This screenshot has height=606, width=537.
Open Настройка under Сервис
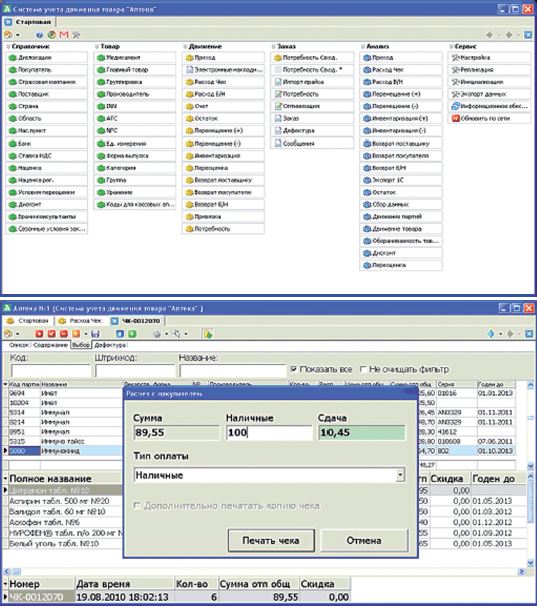pyautogui.click(x=489, y=58)
